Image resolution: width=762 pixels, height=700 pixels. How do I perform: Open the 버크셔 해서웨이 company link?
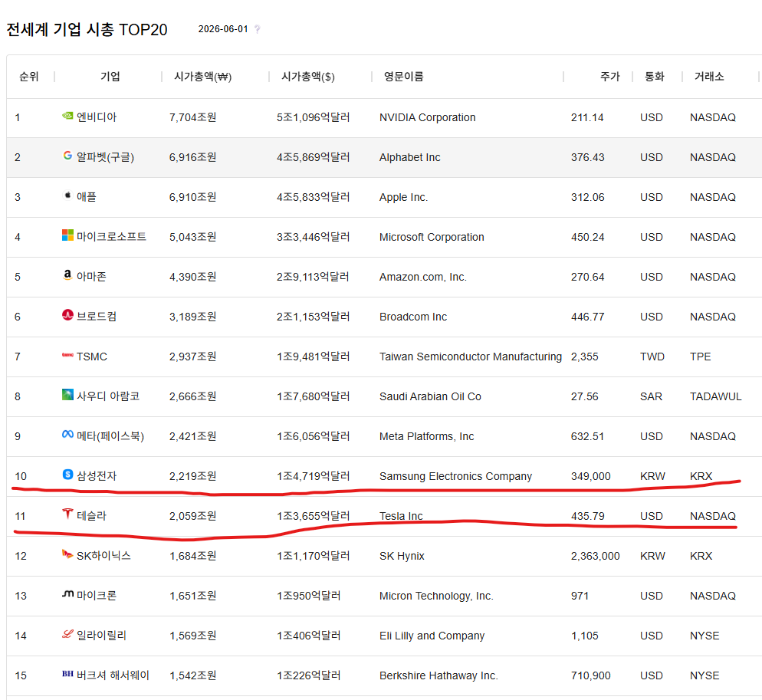113,675
